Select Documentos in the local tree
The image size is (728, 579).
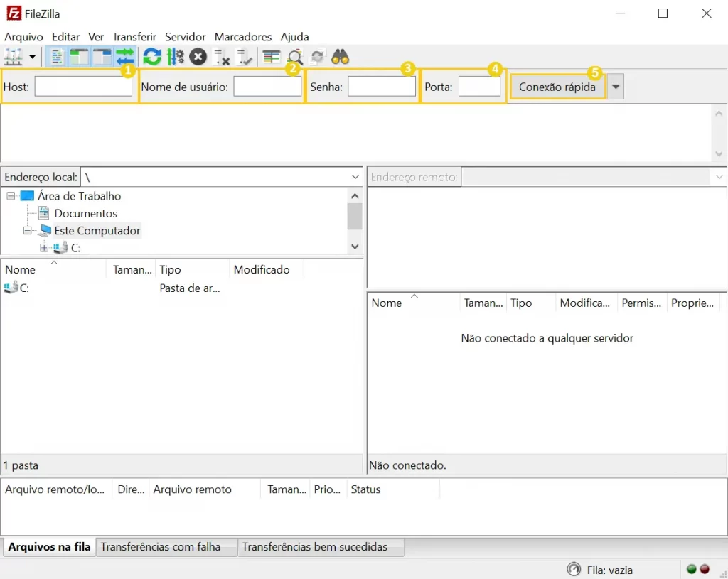click(x=86, y=213)
